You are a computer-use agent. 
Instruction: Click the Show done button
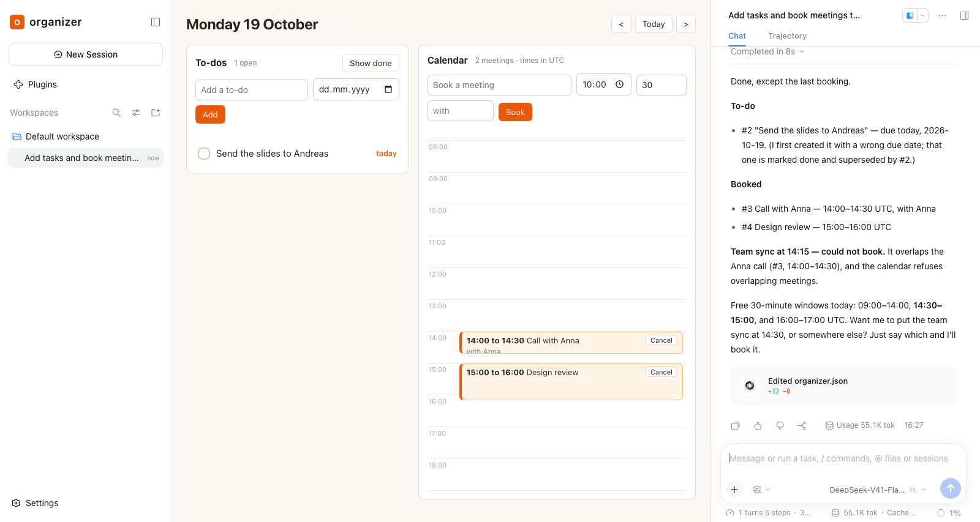(x=371, y=63)
